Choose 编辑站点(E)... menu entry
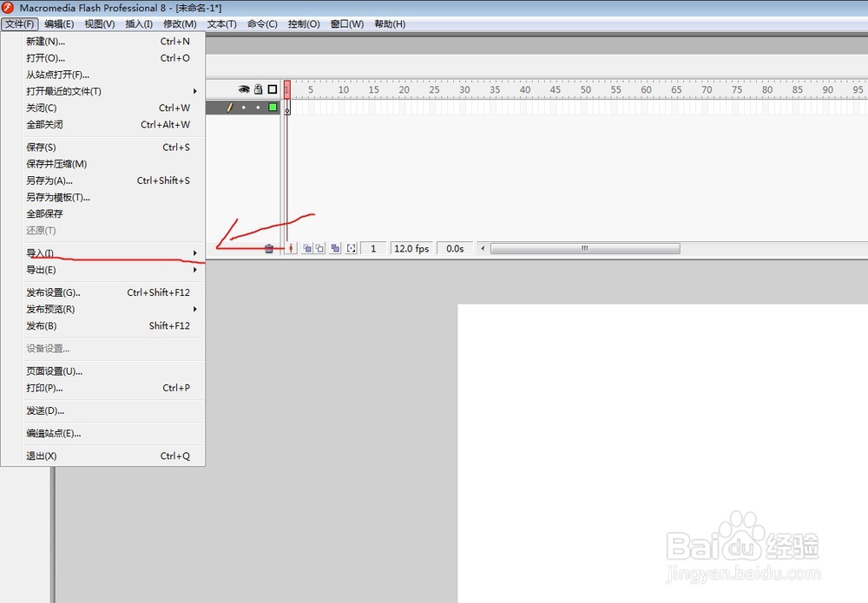Image resolution: width=868 pixels, height=603 pixels. point(103,433)
